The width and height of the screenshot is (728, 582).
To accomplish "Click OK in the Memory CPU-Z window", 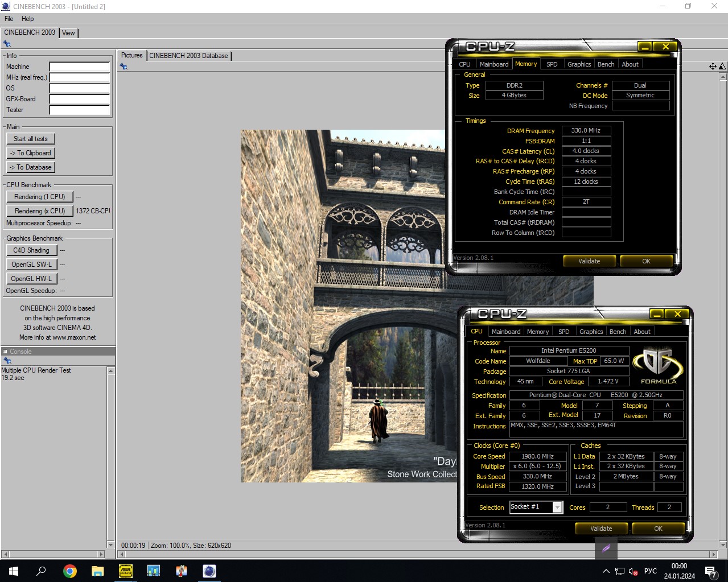I will point(646,261).
